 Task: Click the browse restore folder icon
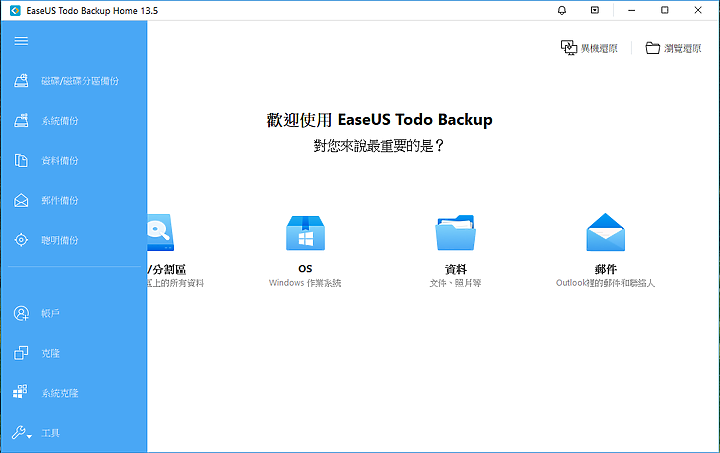652,48
